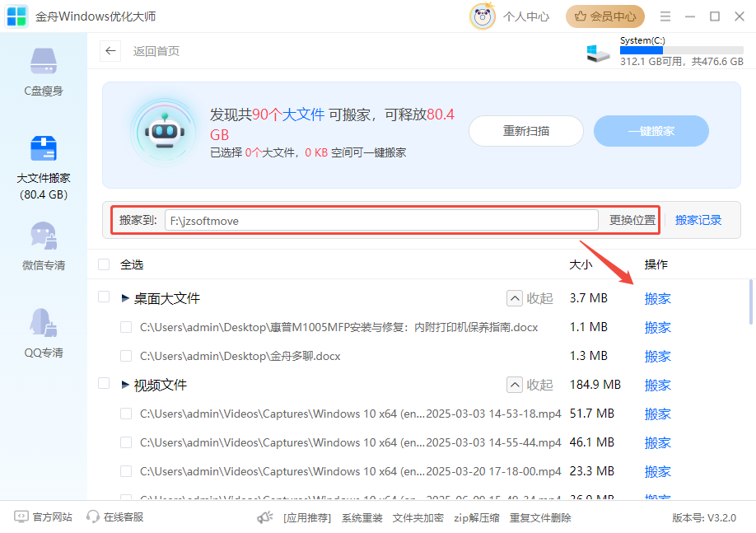Open 系统重装 recommended app

(362, 518)
